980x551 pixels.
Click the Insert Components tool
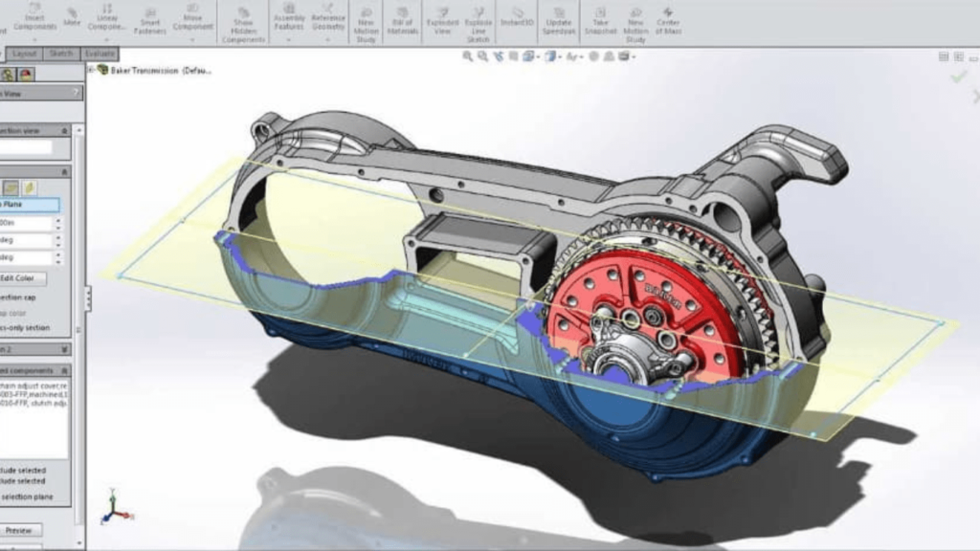point(34,17)
